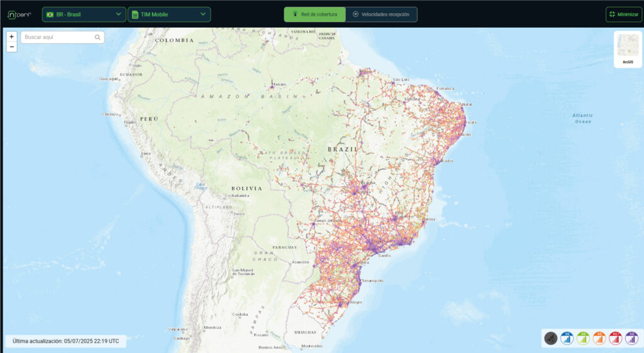
Task: Click the URUGUAY label on map
Action: 305,332
